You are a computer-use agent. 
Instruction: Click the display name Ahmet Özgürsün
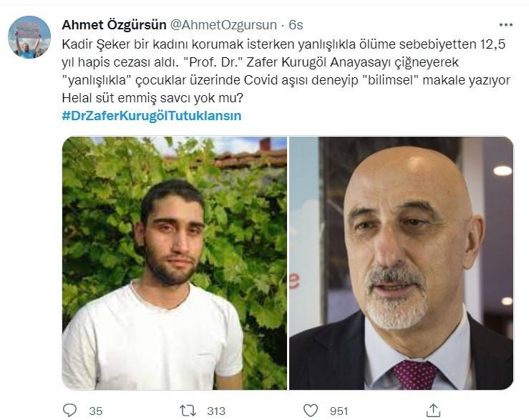coord(114,25)
